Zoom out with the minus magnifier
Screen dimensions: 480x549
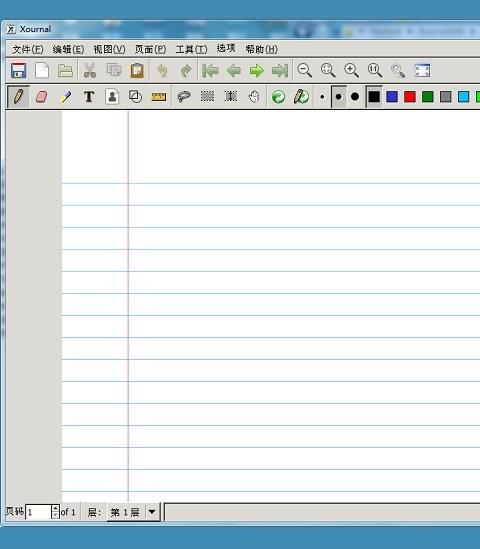304,70
